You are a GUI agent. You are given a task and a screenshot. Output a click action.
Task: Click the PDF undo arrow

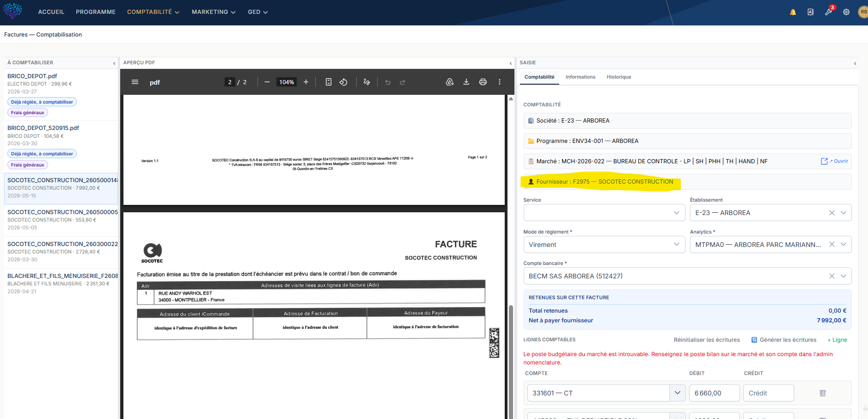(388, 82)
